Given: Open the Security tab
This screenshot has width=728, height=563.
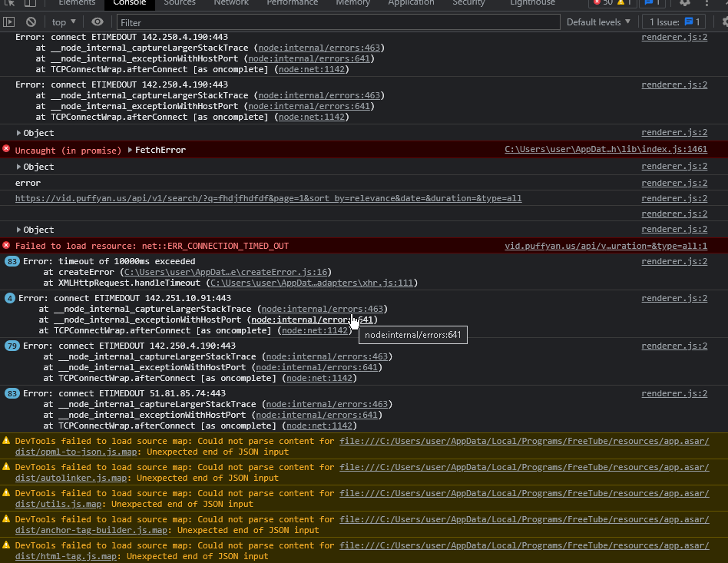Looking at the screenshot, I should (x=469, y=2).
